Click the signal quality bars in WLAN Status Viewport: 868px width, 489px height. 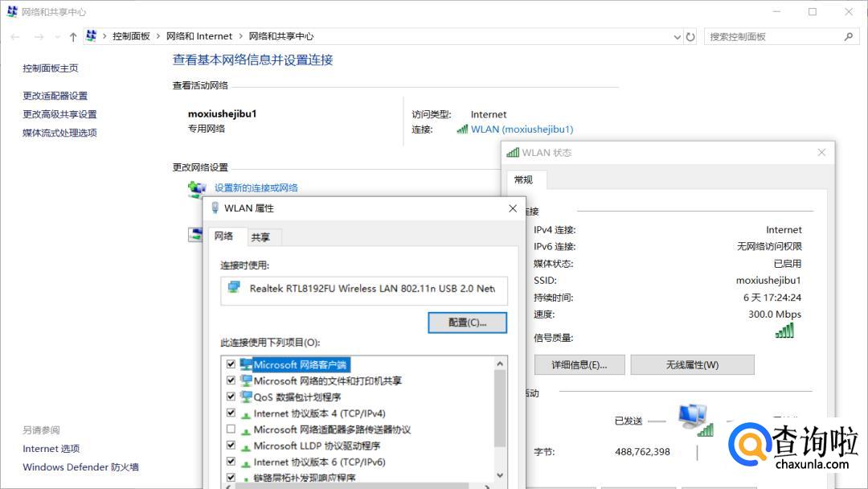pos(785,331)
